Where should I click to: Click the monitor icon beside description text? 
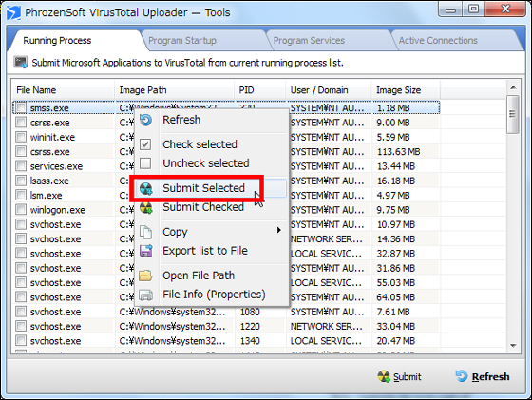pos(20,63)
